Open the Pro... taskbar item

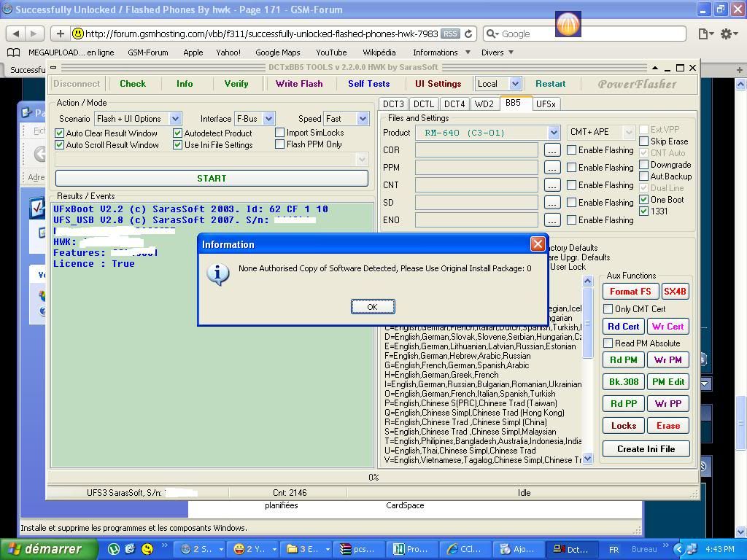pos(412,549)
